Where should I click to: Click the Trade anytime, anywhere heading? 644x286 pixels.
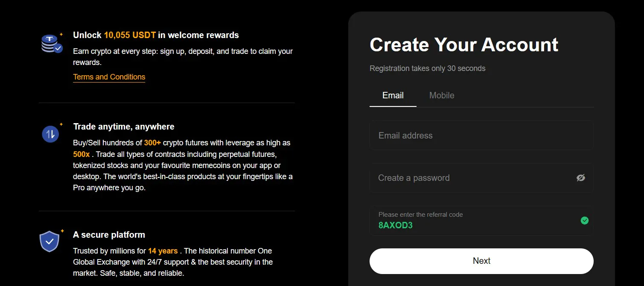124,127
